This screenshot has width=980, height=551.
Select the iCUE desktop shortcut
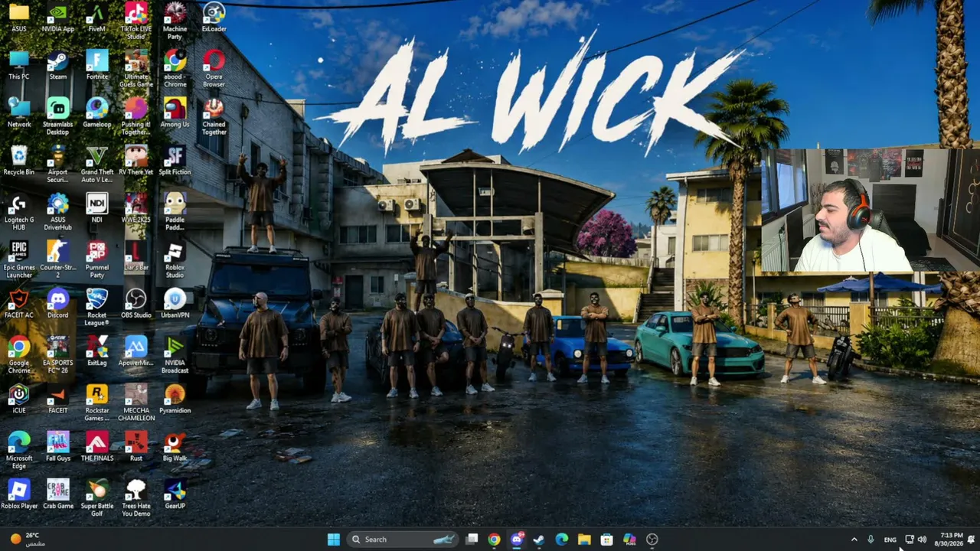tap(19, 399)
